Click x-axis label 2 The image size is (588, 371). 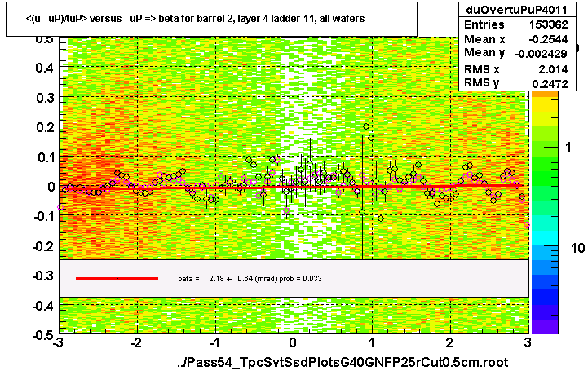point(449,343)
